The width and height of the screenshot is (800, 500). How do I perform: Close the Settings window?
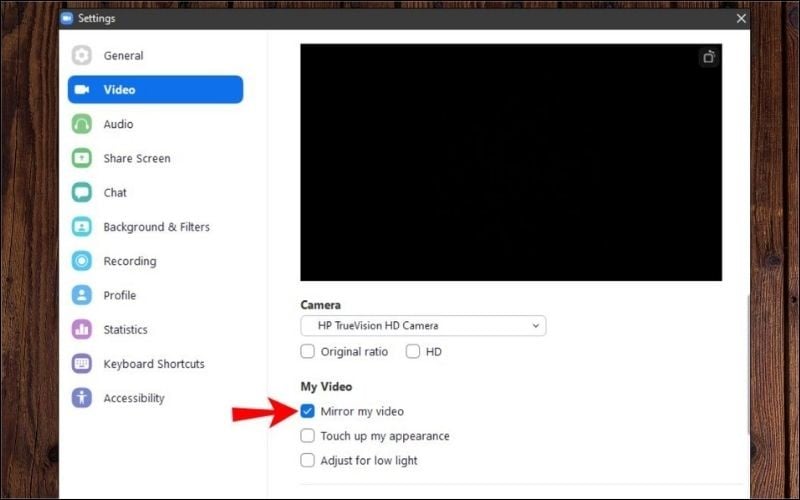tap(741, 18)
